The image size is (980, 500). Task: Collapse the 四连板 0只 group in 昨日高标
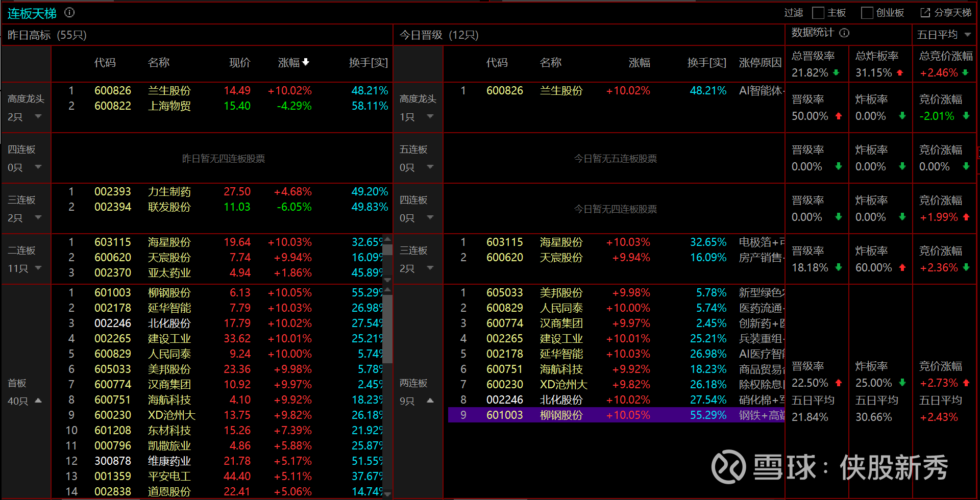[x=38, y=167]
